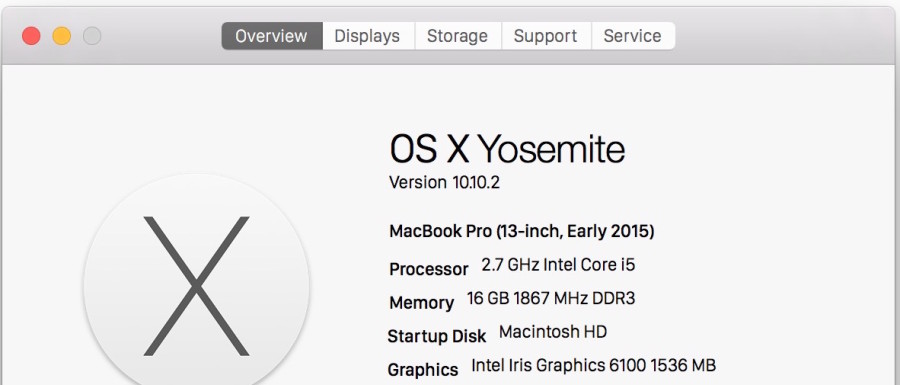Viewport: 900px width, 385px height.
Task: Open the Displays tab
Action: click(x=367, y=36)
